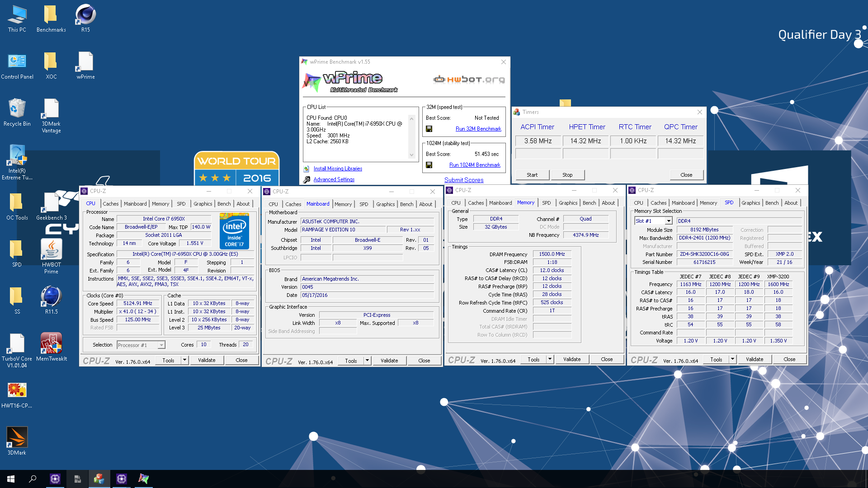Click Stop button in Timers window
The height and width of the screenshot is (488, 868).
(567, 175)
